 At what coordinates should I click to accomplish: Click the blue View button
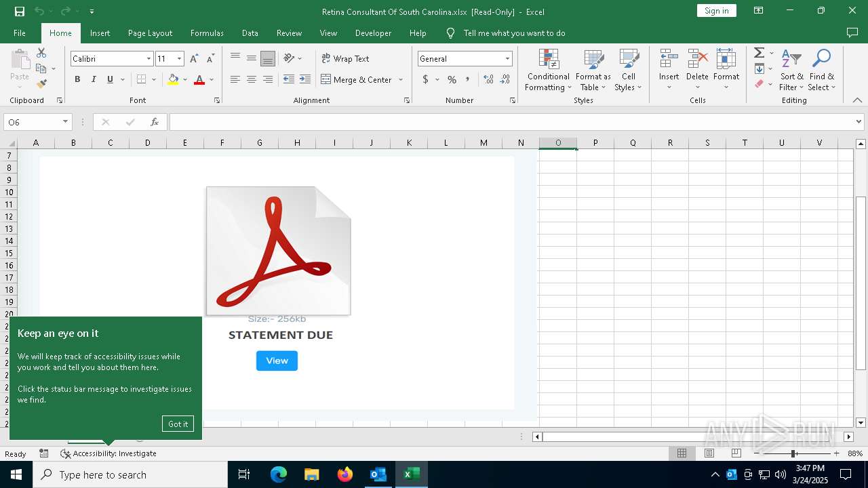277,361
